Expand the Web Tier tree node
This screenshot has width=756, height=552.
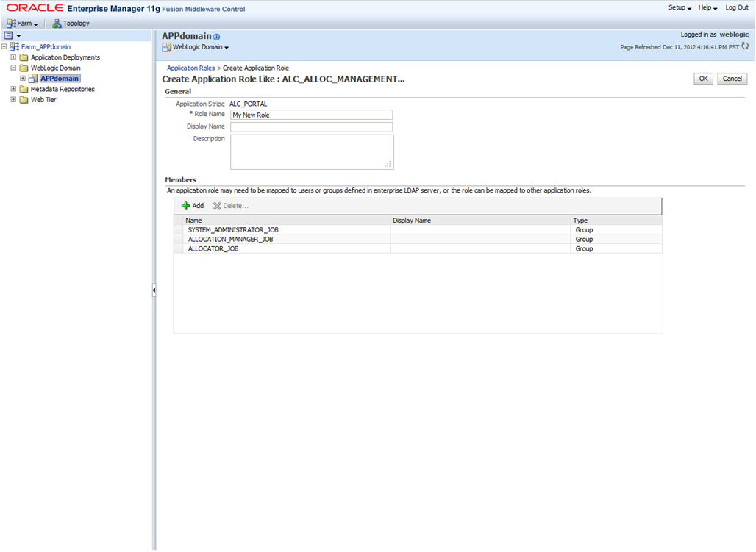click(x=13, y=99)
